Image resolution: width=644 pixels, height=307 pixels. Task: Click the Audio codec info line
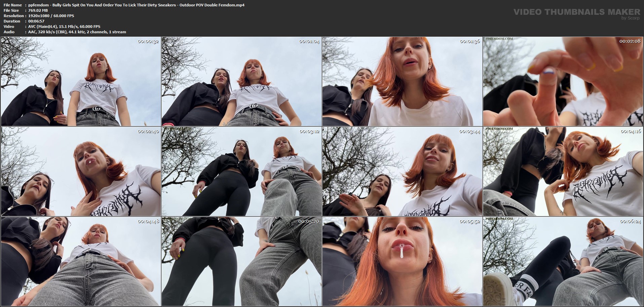[x=77, y=32]
